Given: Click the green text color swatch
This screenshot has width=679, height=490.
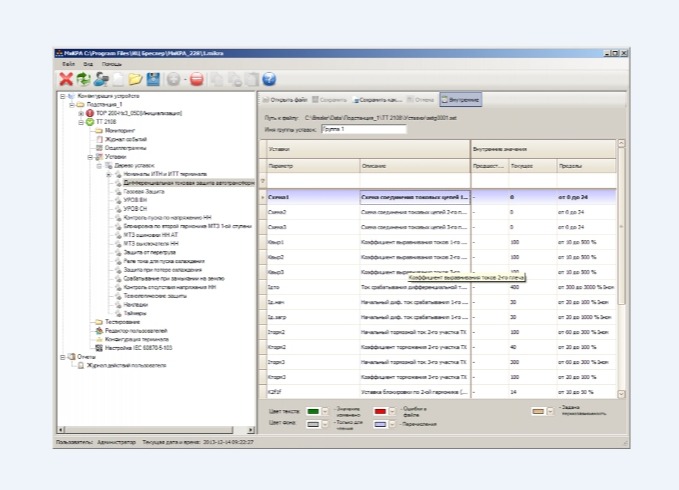Looking at the screenshot, I should click(313, 411).
